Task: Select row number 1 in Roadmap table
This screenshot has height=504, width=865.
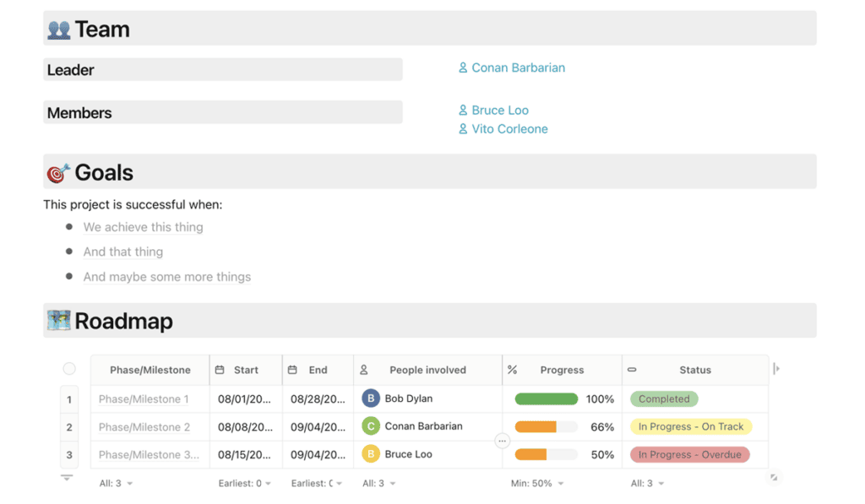Action: click(69, 399)
